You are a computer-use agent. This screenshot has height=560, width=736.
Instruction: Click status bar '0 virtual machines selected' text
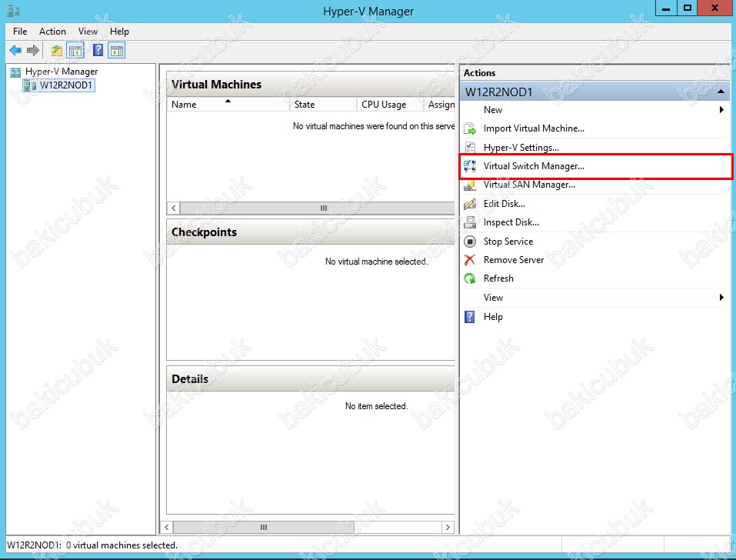click(x=122, y=545)
